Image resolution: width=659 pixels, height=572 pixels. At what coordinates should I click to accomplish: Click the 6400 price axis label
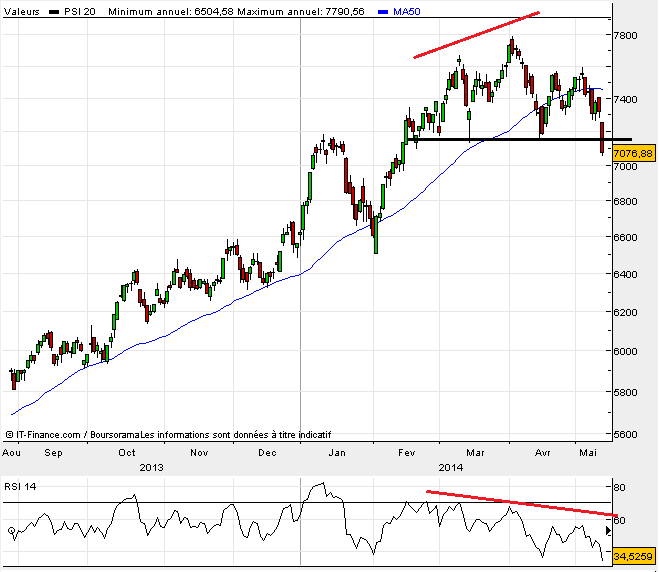625,274
